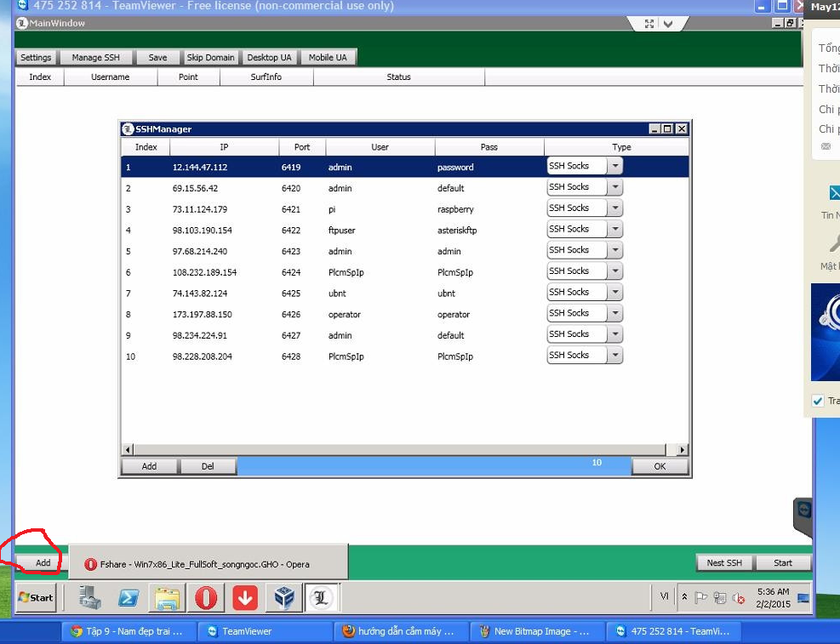Click Add button in SSHManager dialog
The height and width of the screenshot is (644, 840).
pyautogui.click(x=149, y=466)
